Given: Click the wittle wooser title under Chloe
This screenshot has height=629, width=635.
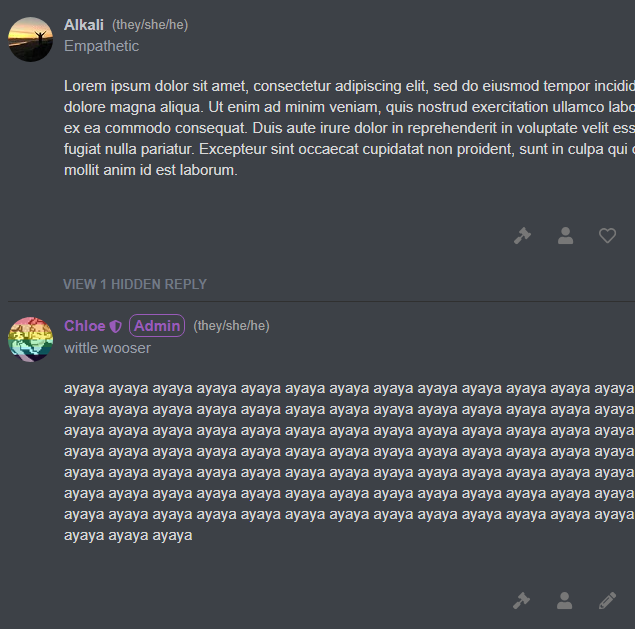Looking at the screenshot, I should point(107,348).
